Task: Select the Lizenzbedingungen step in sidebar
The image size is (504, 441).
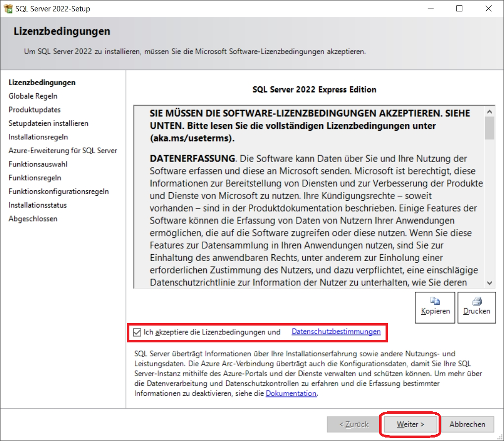Action: [42, 83]
